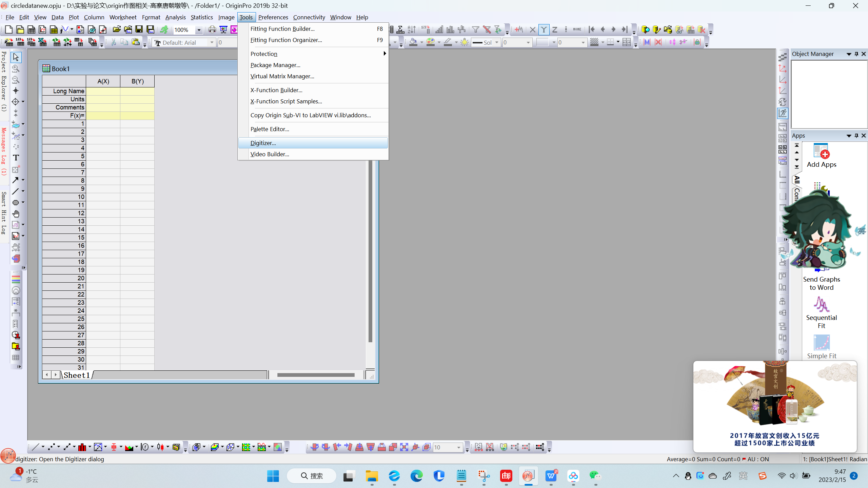Select the Pan hand tool
Screen dimensions: 868x488
[16, 213]
